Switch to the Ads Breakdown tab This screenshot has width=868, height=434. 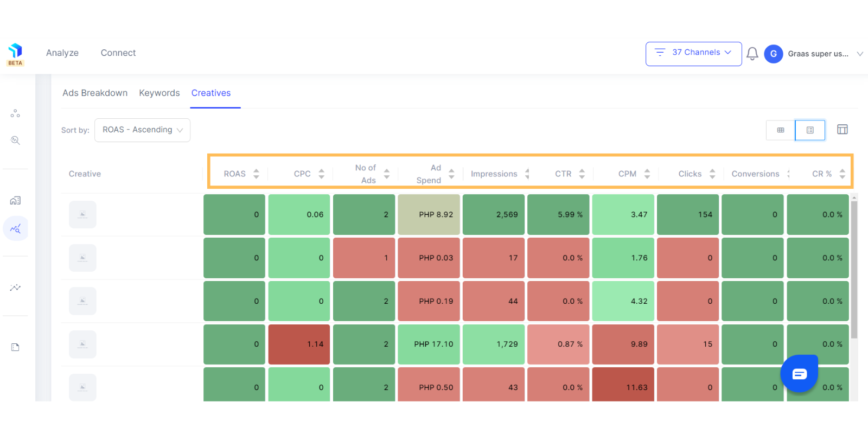(x=95, y=93)
